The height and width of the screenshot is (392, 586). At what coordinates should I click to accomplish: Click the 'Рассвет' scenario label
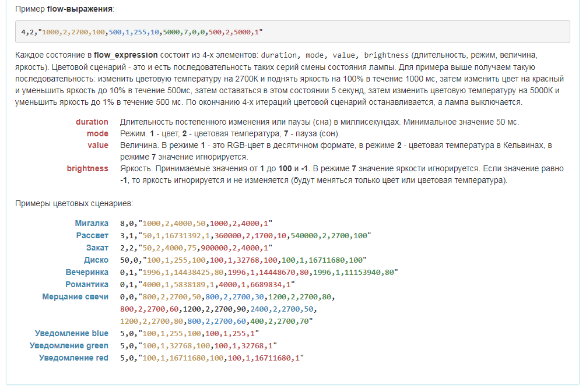click(x=92, y=235)
